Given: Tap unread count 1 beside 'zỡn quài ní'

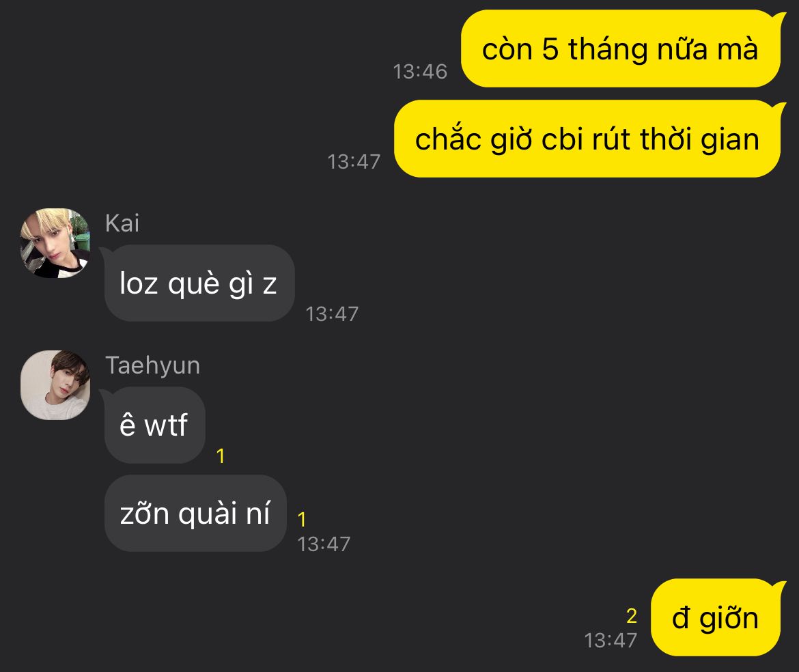Looking at the screenshot, I should click(x=302, y=520).
